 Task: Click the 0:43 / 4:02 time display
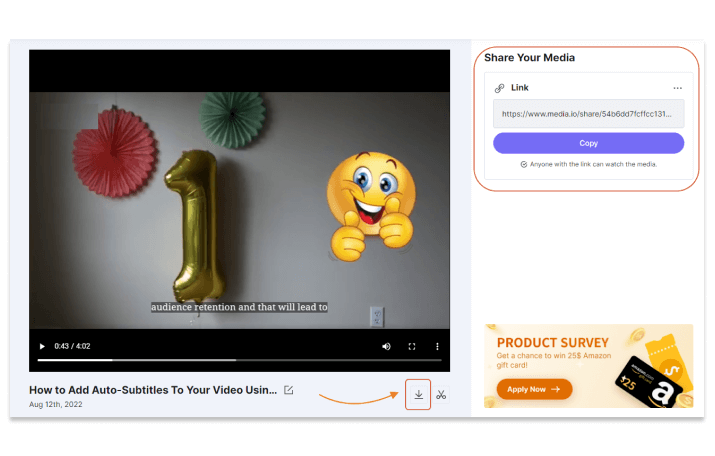pos(72,347)
